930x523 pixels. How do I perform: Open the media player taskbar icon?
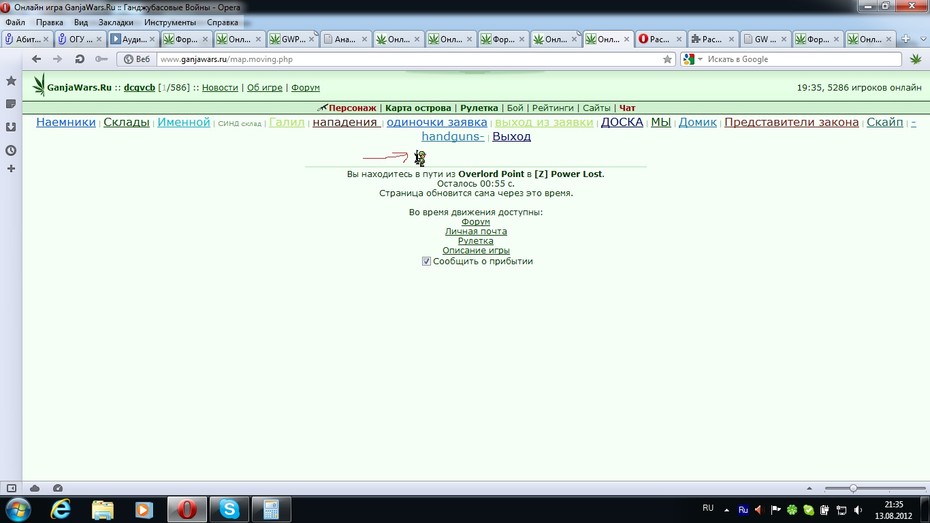pos(144,509)
